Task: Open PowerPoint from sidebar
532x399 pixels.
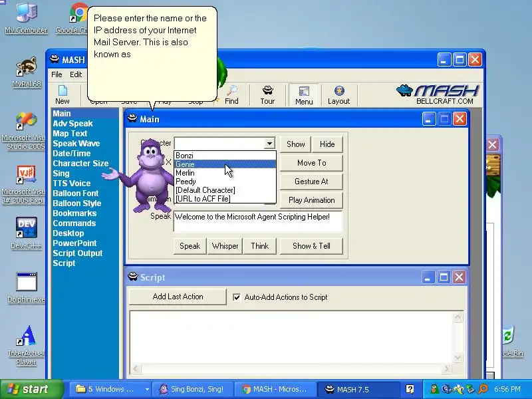Action: 74,243
